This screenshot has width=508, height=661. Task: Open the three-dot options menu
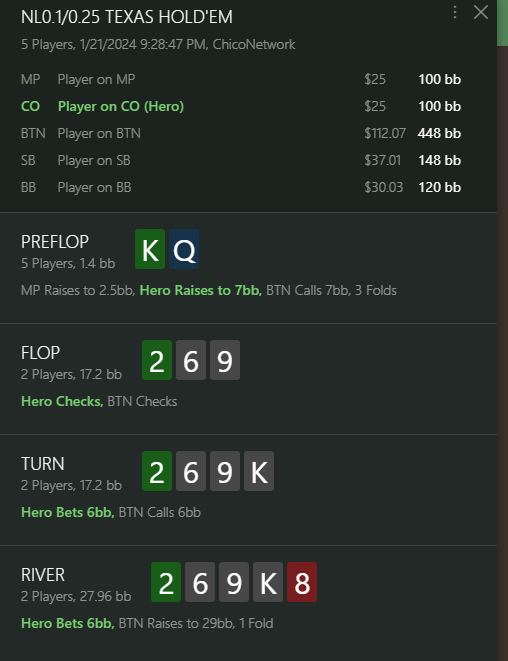454,12
